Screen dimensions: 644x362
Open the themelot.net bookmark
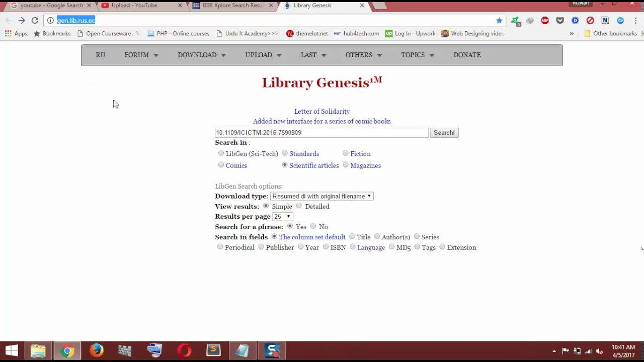307,34
